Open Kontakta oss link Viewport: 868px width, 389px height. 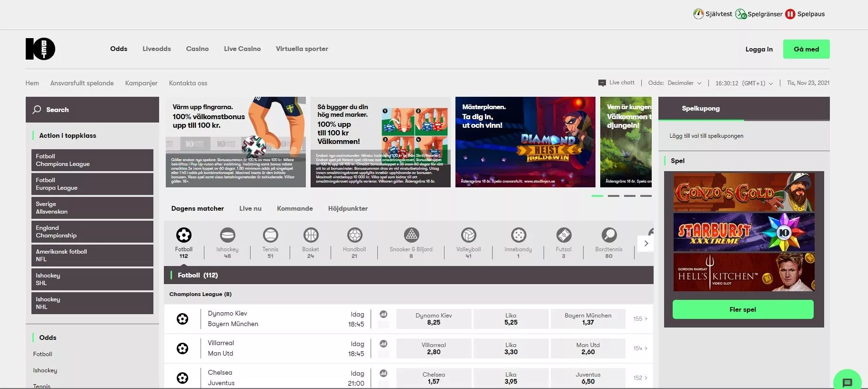pos(188,83)
